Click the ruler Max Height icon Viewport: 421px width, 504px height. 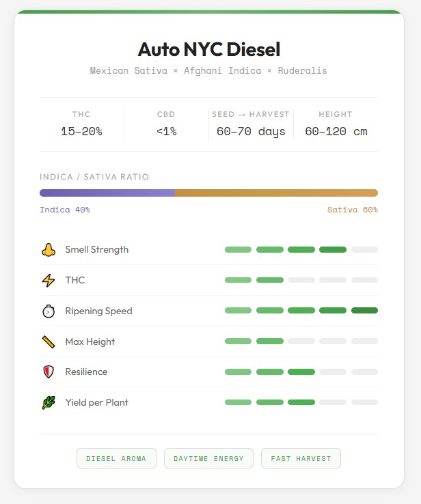pyautogui.click(x=48, y=341)
